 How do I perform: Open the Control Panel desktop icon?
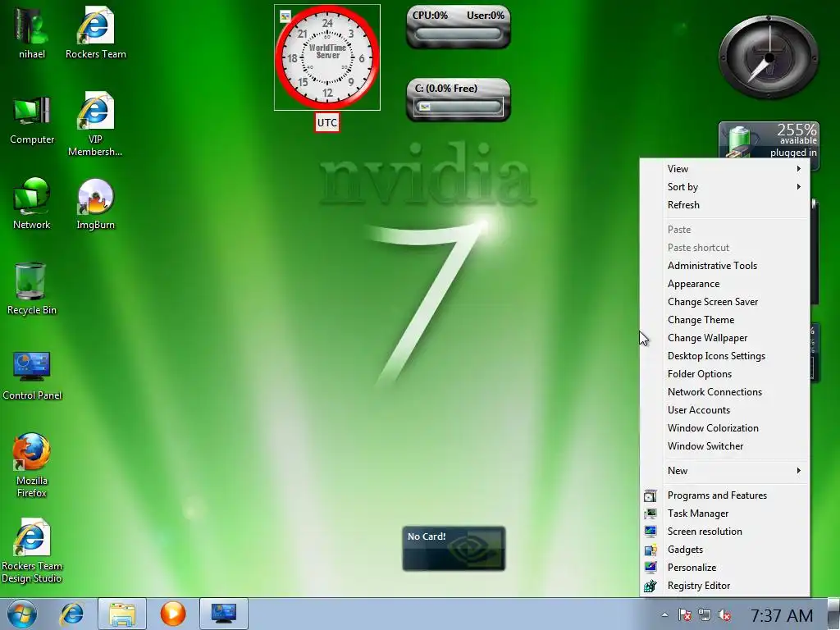click(32, 375)
